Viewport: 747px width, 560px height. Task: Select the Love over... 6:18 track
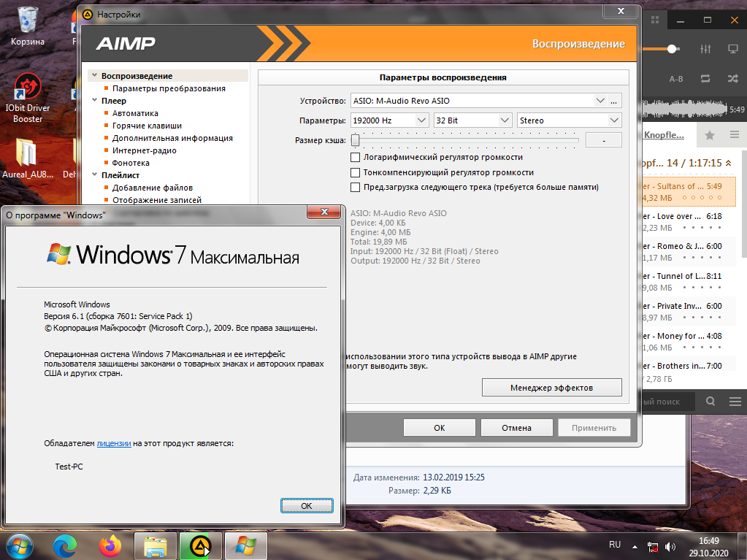click(x=688, y=222)
